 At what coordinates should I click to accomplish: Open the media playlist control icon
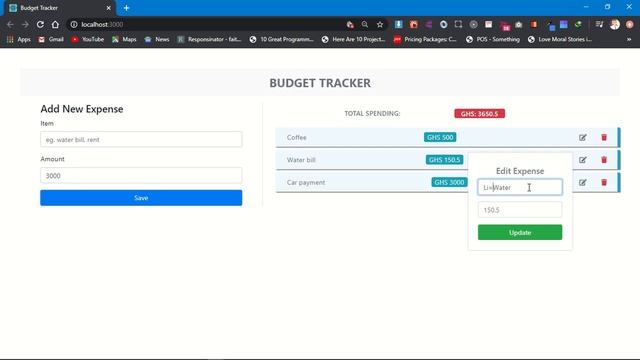pyautogui.click(x=599, y=24)
